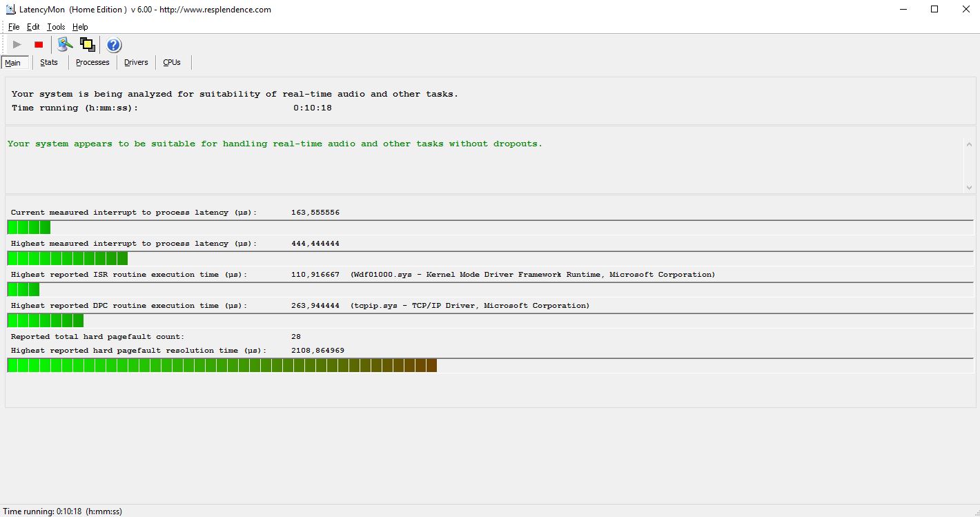Switch to the Processes tab
980x517 pixels.
pos(92,62)
